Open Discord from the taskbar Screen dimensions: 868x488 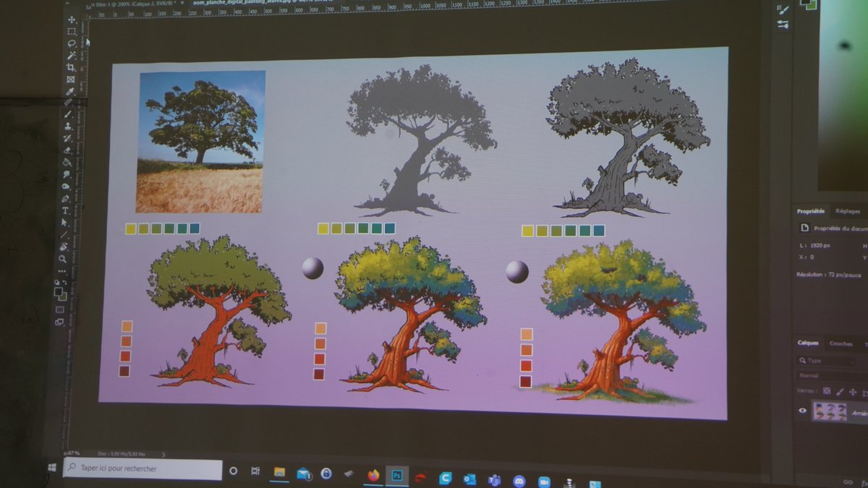[519, 481]
